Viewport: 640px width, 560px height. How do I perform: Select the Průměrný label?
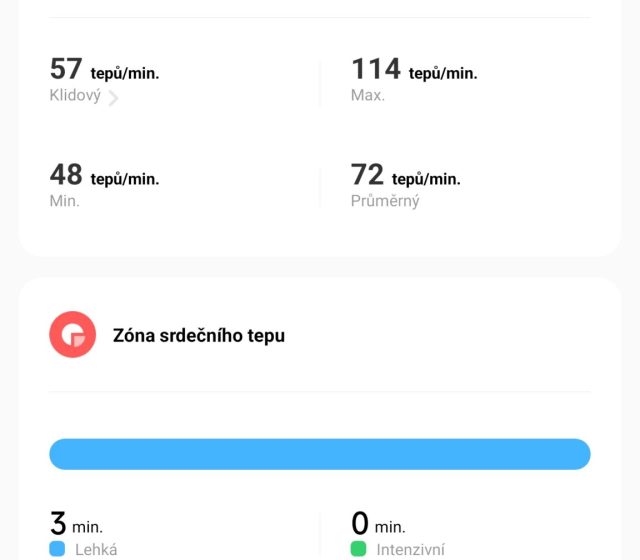click(x=385, y=201)
